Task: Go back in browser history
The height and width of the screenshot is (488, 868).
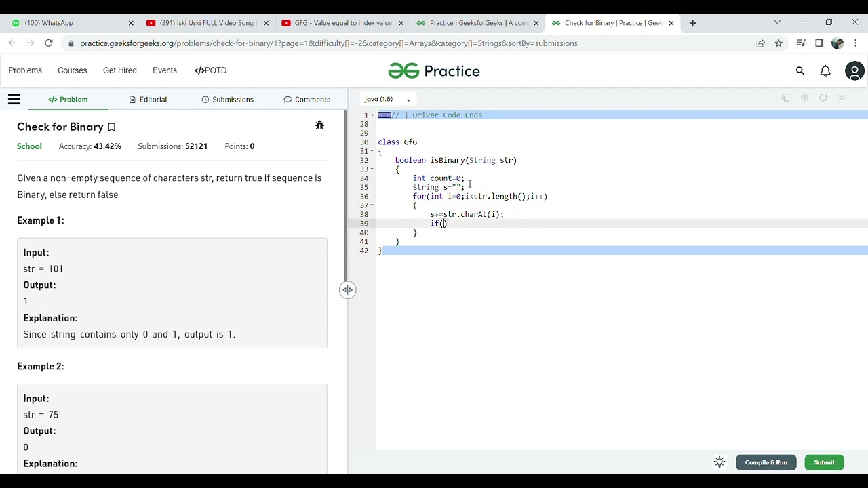Action: click(13, 43)
